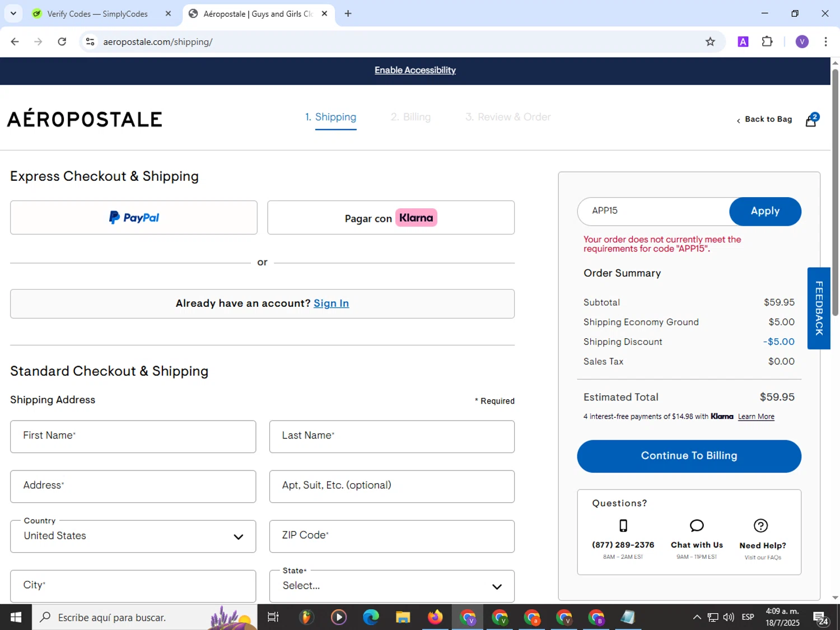Open Chat with Us bubble icon

tap(697, 525)
